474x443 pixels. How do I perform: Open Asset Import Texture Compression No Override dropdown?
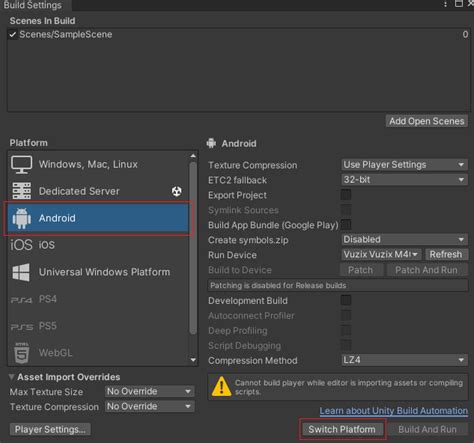pos(150,406)
